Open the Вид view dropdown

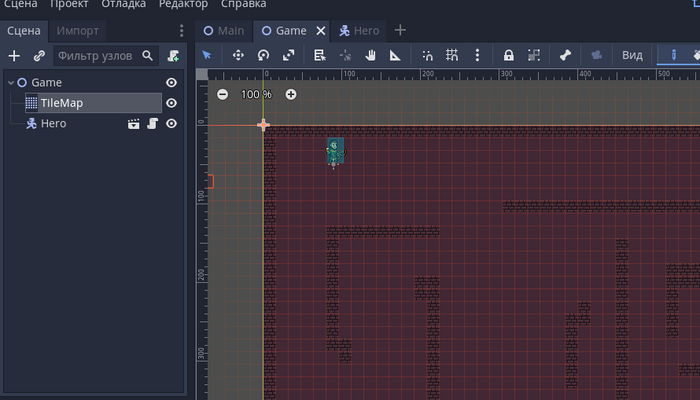[x=632, y=55]
